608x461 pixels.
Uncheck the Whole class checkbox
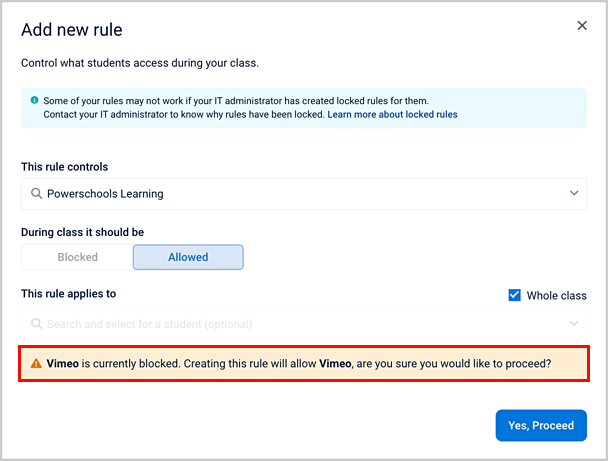tap(515, 295)
